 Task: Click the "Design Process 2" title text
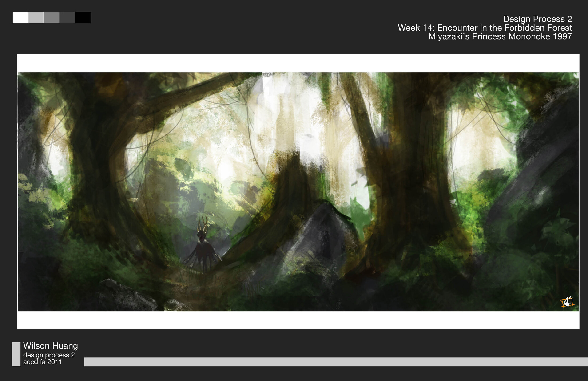tap(537, 19)
